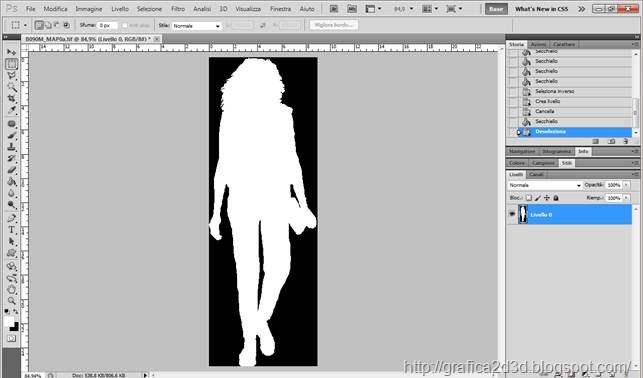Switch to the Istogramma tab
The image size is (643, 378).
[x=556, y=152]
